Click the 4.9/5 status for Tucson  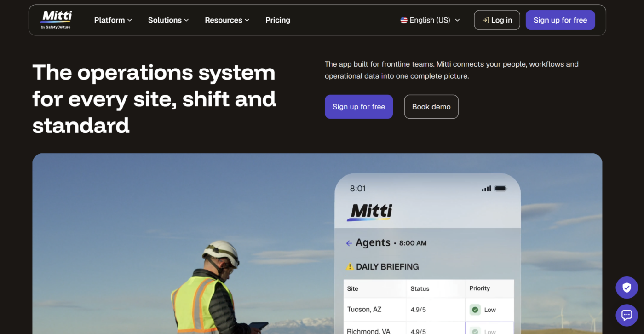click(419, 310)
